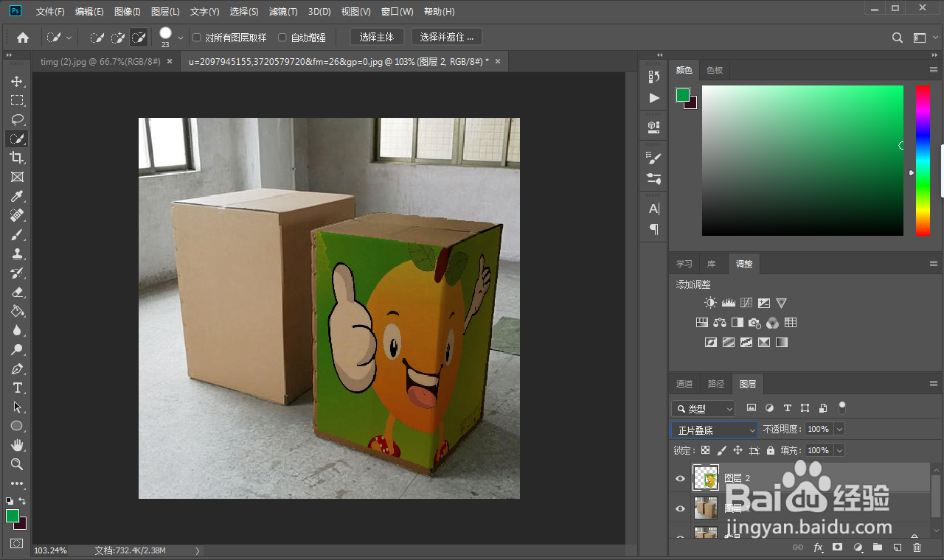
Task: Click the 选择并遮住 button
Action: [x=447, y=37]
